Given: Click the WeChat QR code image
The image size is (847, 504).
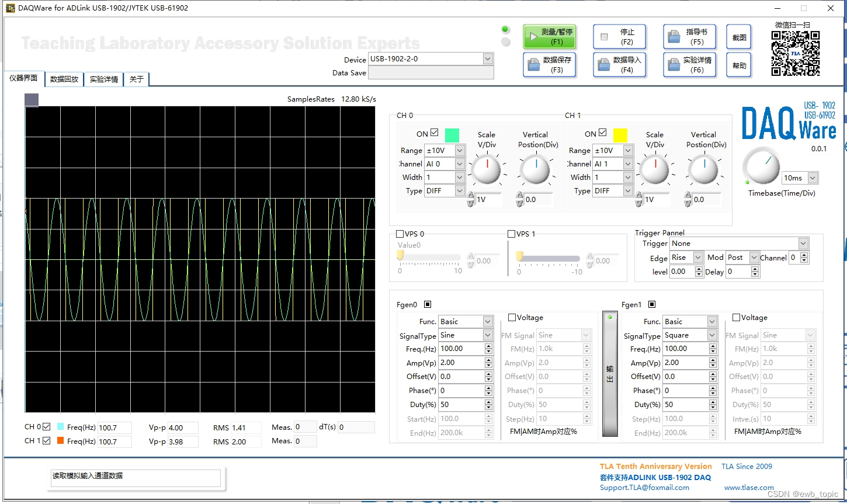Looking at the screenshot, I should point(795,53).
